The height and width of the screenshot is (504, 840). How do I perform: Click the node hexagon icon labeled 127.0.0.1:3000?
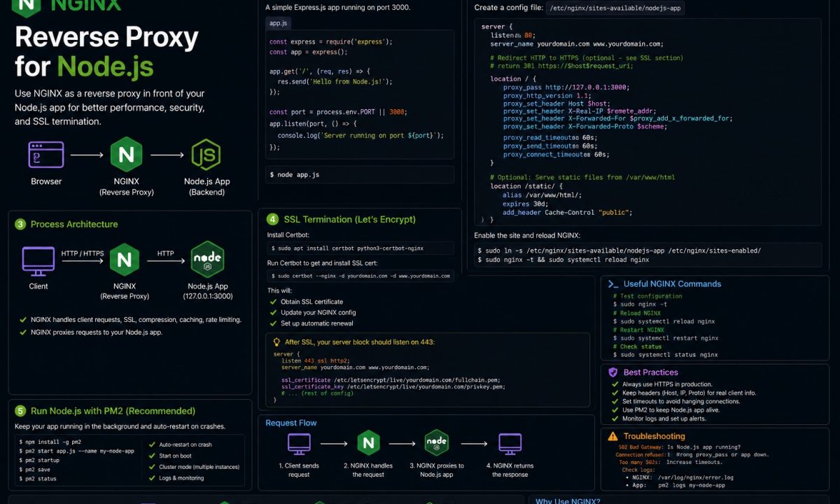[207, 260]
